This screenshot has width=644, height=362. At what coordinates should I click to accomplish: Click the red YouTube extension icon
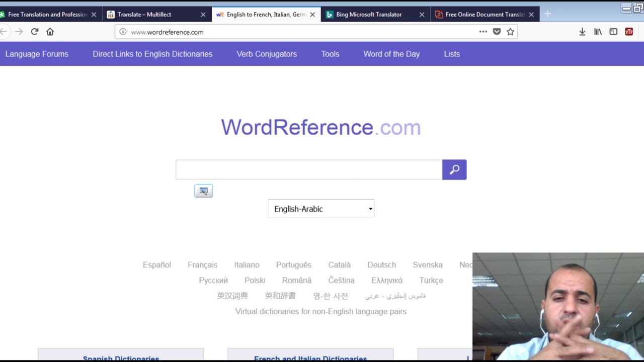pyautogui.click(x=629, y=32)
